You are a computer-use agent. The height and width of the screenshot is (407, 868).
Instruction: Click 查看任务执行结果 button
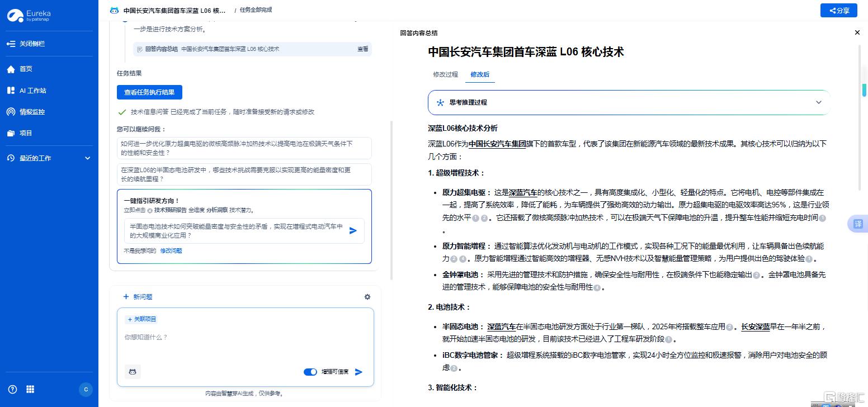(149, 92)
